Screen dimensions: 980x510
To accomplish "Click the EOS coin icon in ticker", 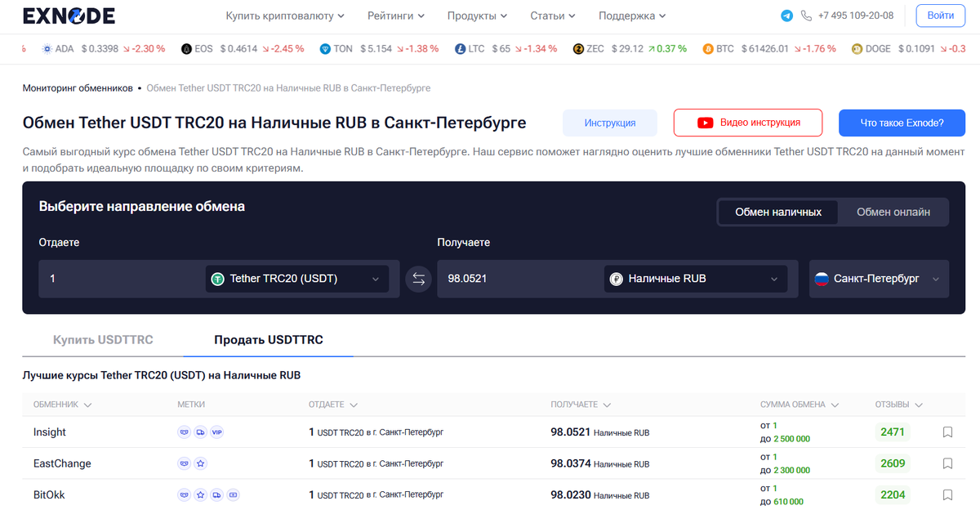I will click(186, 49).
